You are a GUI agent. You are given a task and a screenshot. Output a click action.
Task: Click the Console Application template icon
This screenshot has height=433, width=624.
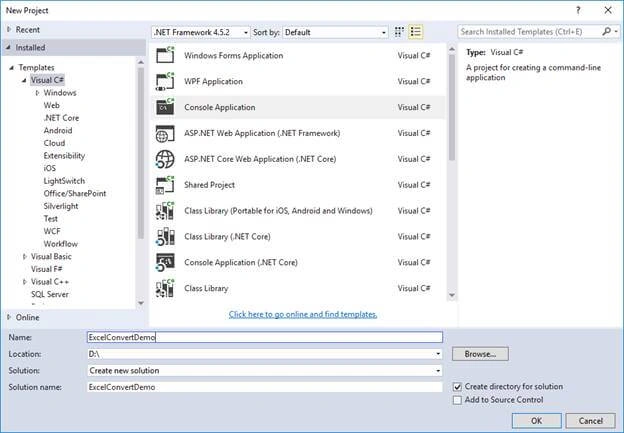[165, 107]
